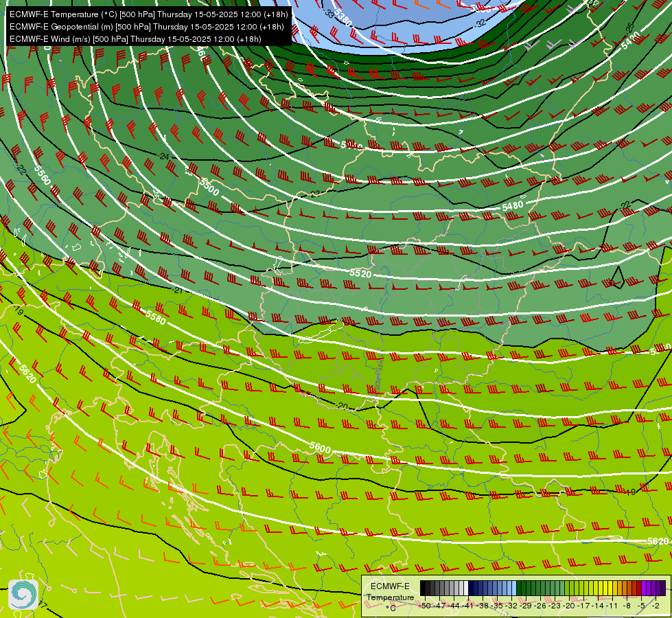Select the Wind (m/s) [500 hPa] title line
The height and width of the screenshot is (618, 672).
tap(135, 39)
